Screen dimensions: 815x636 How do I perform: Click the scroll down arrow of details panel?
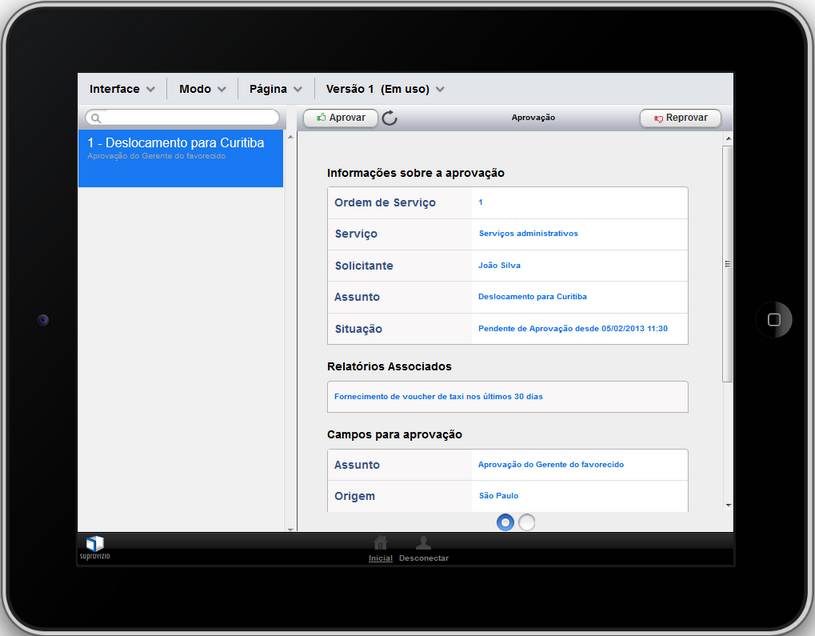728,506
